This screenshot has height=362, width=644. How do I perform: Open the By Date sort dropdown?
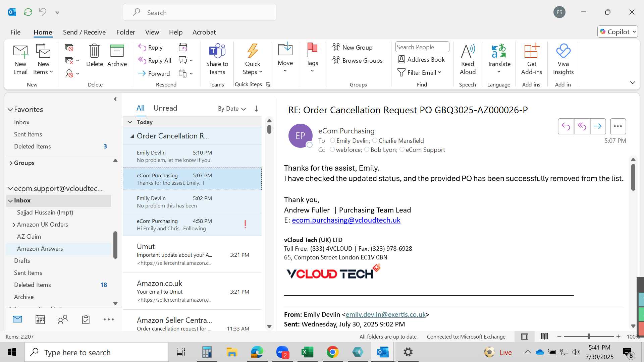point(232,109)
